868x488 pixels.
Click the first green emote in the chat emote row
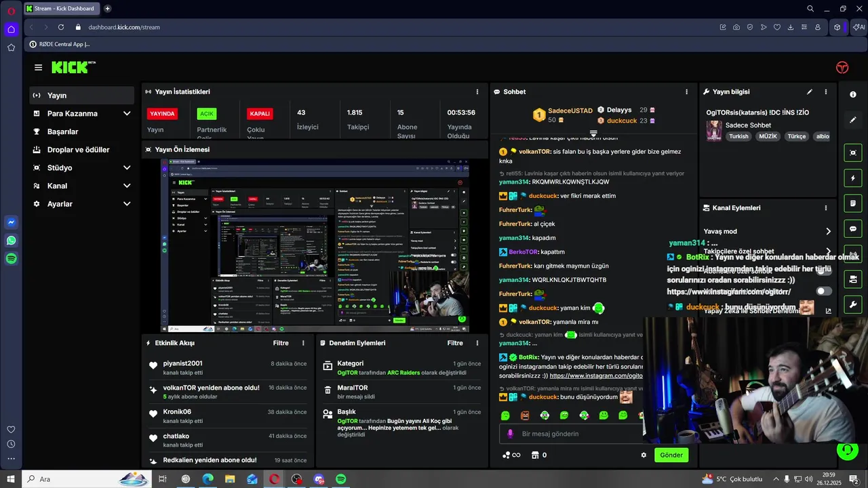tap(505, 415)
